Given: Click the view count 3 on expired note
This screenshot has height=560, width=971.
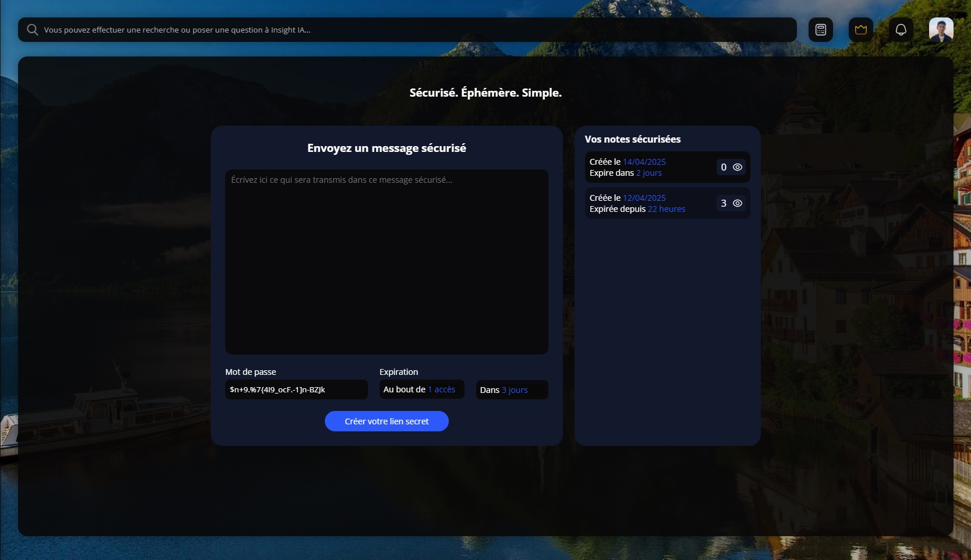Looking at the screenshot, I should tap(724, 203).
